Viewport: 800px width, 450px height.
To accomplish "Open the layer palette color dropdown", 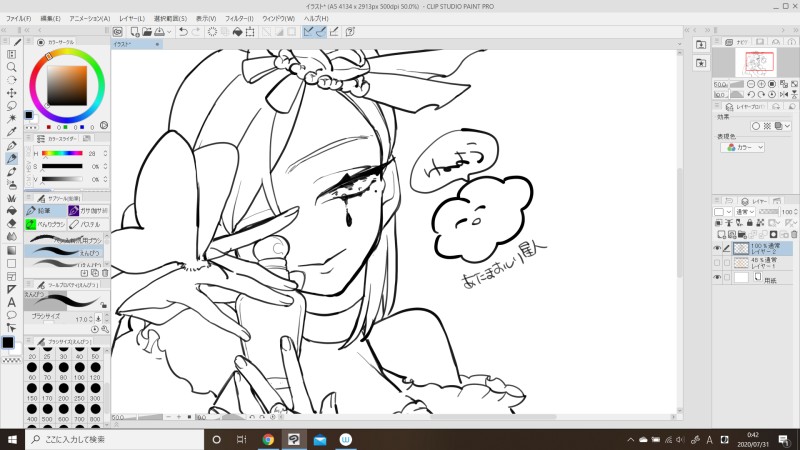I will pos(722,212).
